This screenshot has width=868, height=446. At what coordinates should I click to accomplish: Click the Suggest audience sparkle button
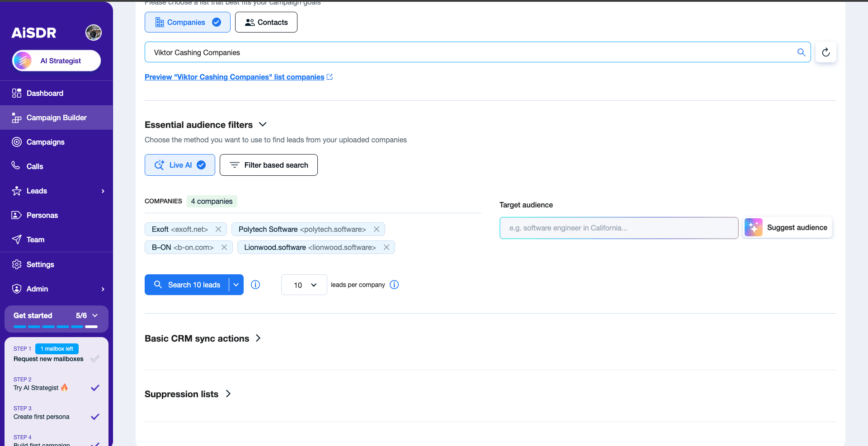(x=788, y=228)
